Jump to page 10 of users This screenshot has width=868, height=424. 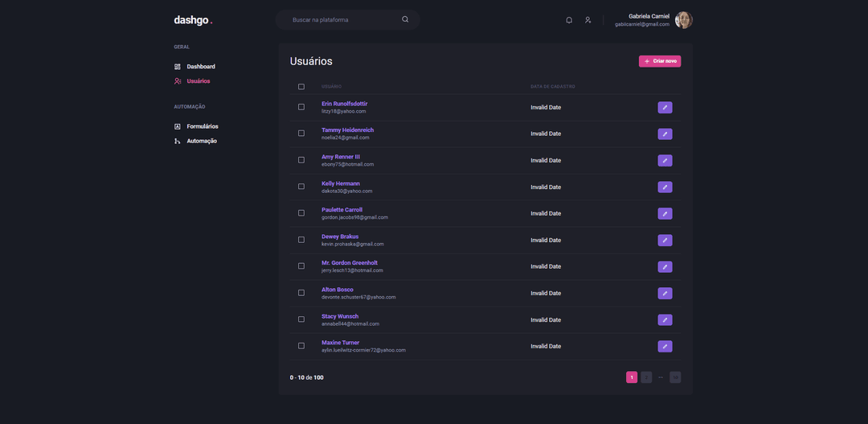pos(675,377)
